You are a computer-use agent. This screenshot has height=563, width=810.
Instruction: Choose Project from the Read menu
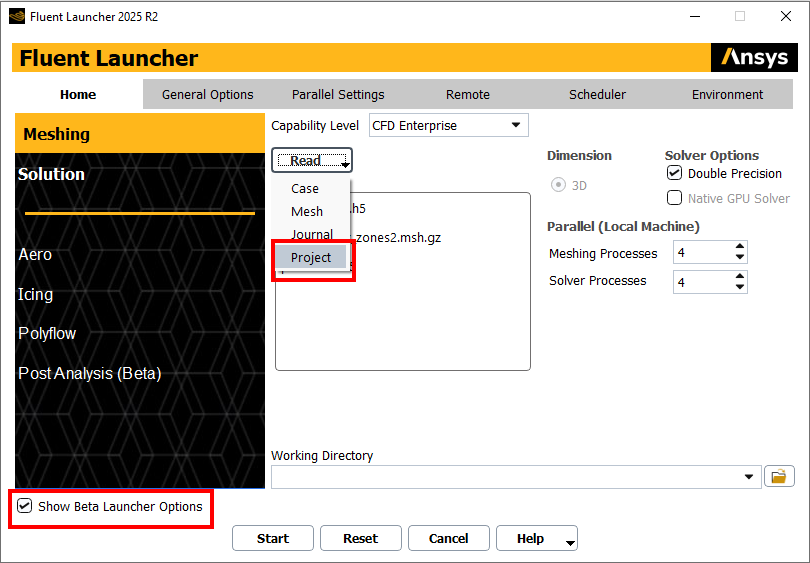click(311, 257)
